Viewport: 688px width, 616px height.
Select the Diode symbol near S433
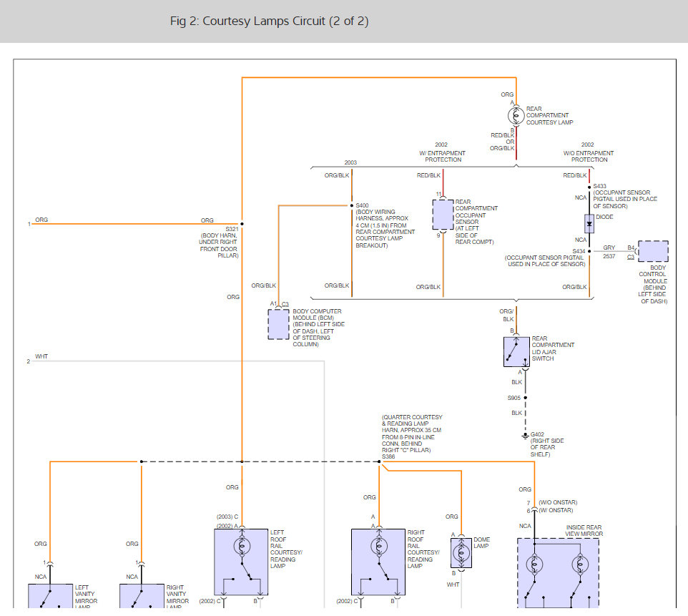pyautogui.click(x=589, y=224)
